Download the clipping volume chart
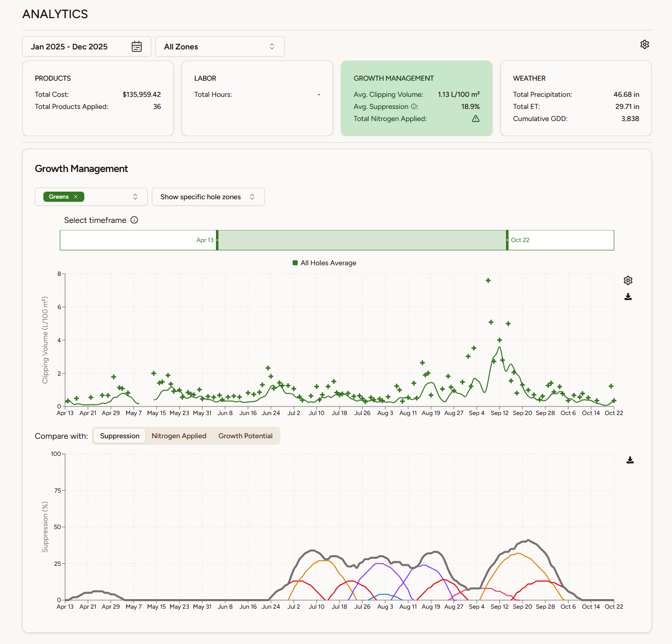The height and width of the screenshot is (644, 672). coord(628,297)
